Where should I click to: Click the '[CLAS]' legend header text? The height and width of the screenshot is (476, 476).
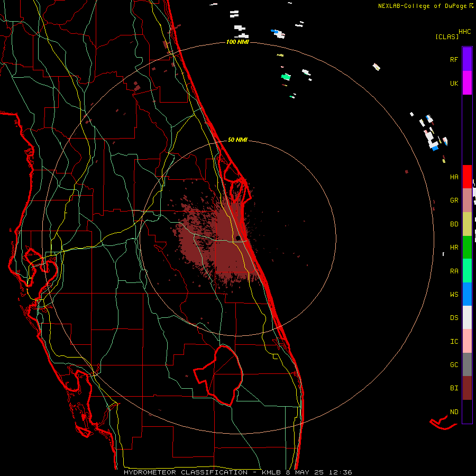pos(447,36)
